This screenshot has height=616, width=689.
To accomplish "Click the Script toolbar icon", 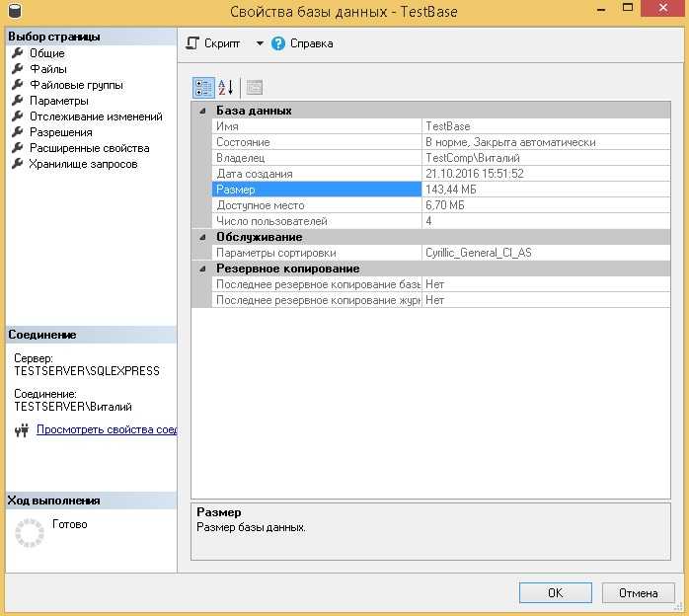I will point(193,43).
